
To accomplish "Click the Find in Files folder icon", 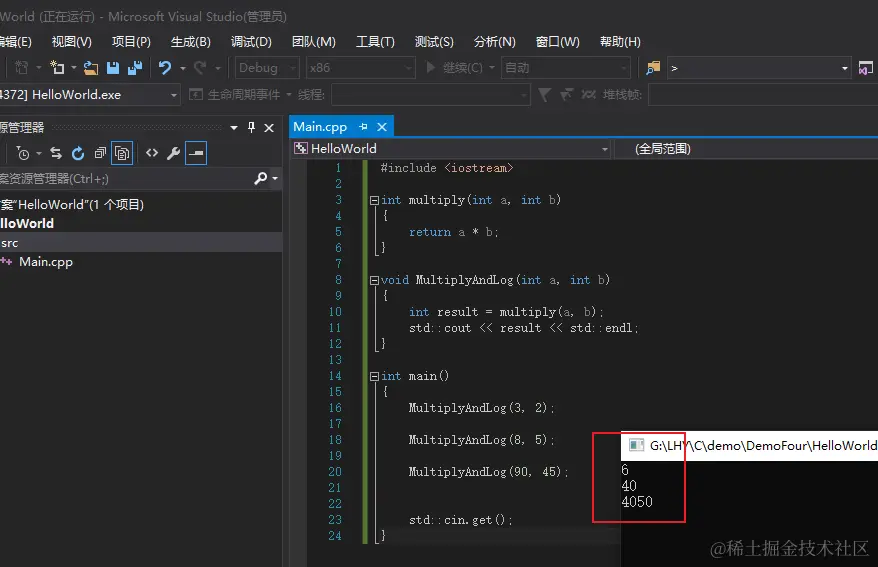I will pyautogui.click(x=653, y=68).
